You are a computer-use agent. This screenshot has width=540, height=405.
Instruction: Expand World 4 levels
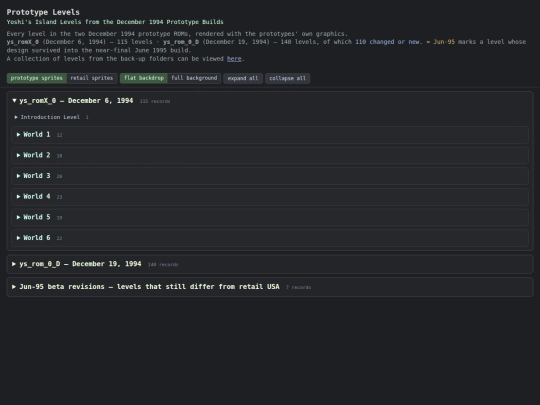[x=270, y=197]
